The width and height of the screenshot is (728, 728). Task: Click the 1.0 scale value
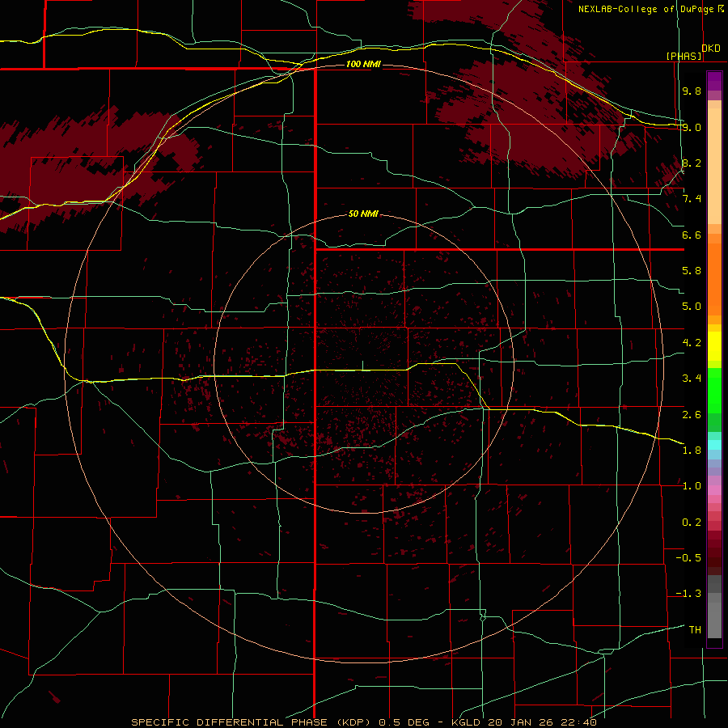tap(692, 486)
